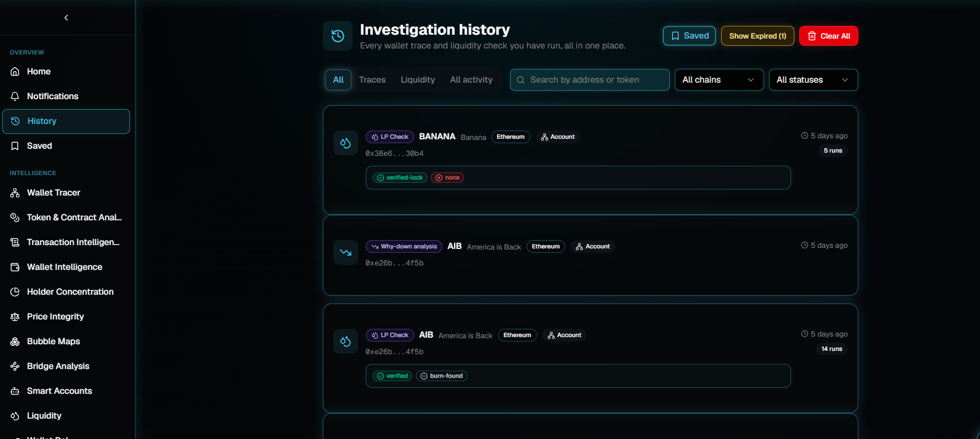
Task: Click the Transaction Intelligence icon
Action: tap(15, 242)
